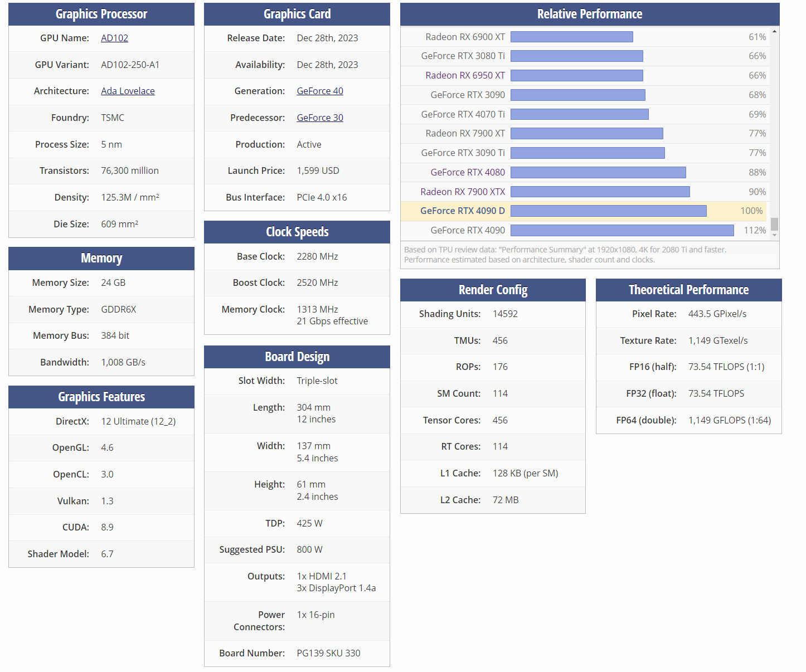806x672 pixels.
Task: Click the Bus Interface value PCIe 4.0 x16
Action: coord(322,197)
